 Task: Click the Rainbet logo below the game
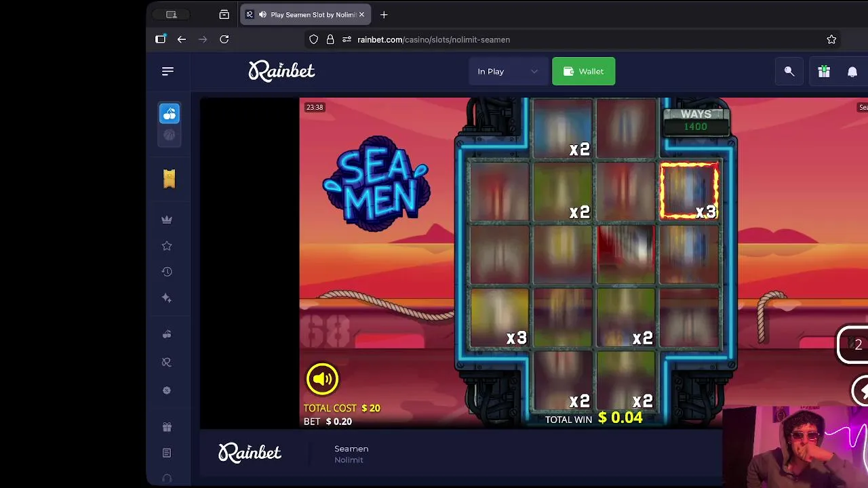pos(250,453)
